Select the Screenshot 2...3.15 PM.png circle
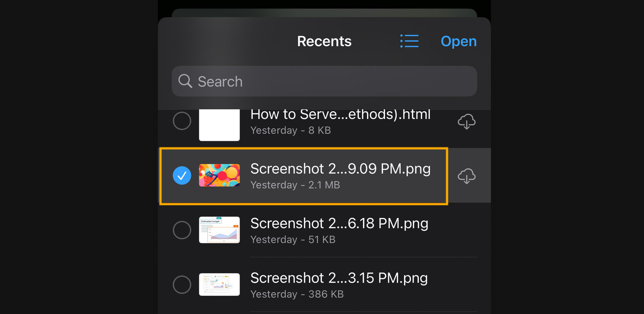This screenshot has width=644, height=314. point(182,285)
